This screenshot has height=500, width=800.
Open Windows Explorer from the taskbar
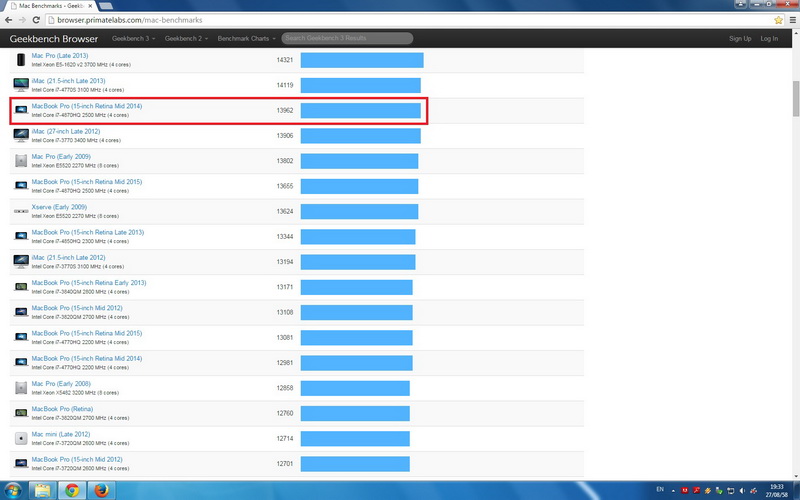coord(43,490)
